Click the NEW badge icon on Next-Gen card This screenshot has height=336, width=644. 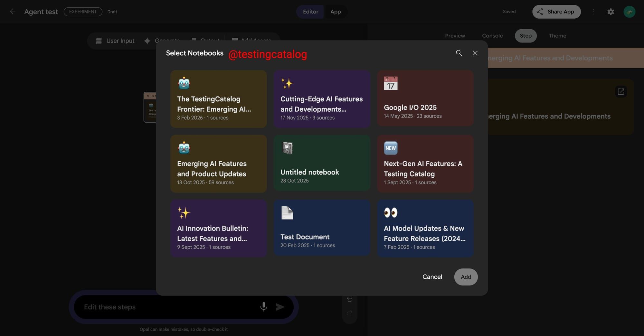pyautogui.click(x=391, y=148)
